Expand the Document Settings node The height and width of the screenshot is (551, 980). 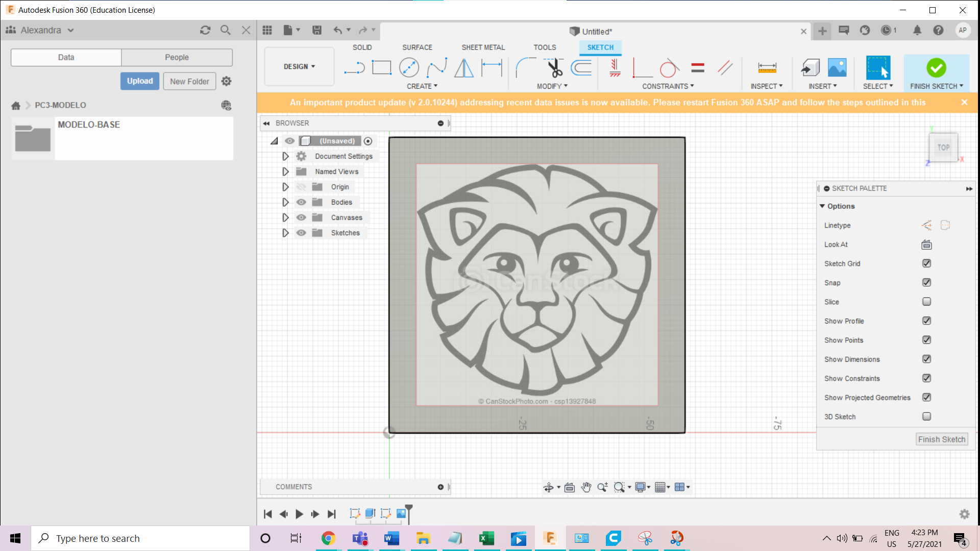(285, 156)
